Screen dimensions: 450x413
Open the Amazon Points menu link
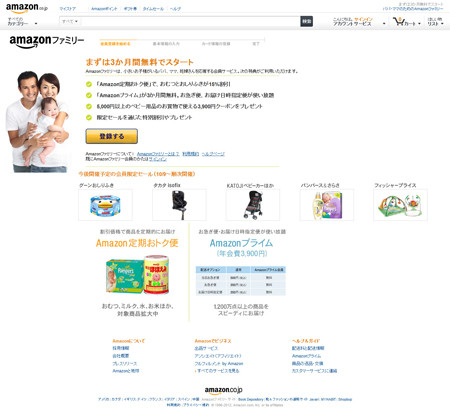point(104,9)
